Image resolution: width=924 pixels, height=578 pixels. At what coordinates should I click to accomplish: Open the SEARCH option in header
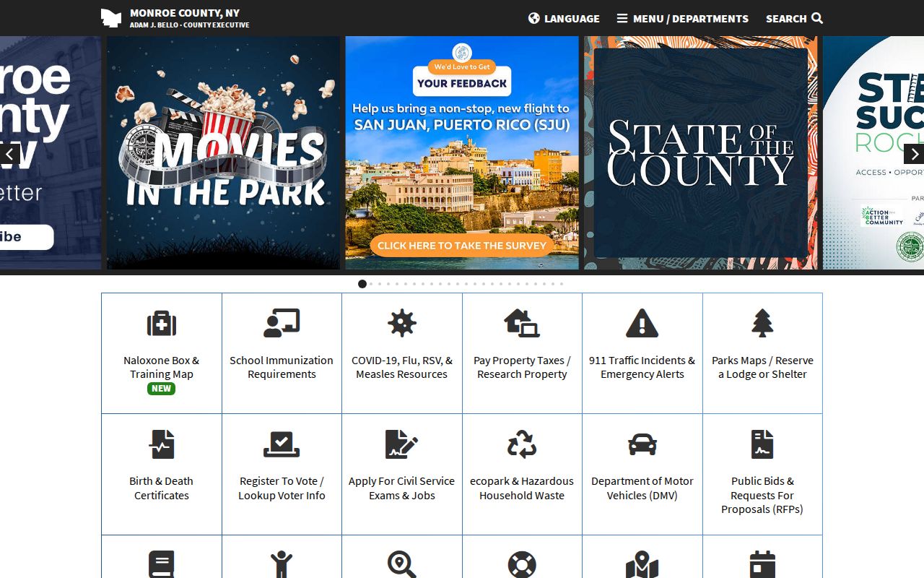pyautogui.click(x=794, y=18)
